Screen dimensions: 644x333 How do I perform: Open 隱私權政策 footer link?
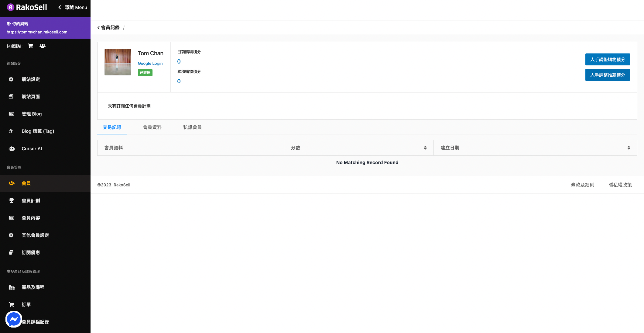tap(620, 185)
